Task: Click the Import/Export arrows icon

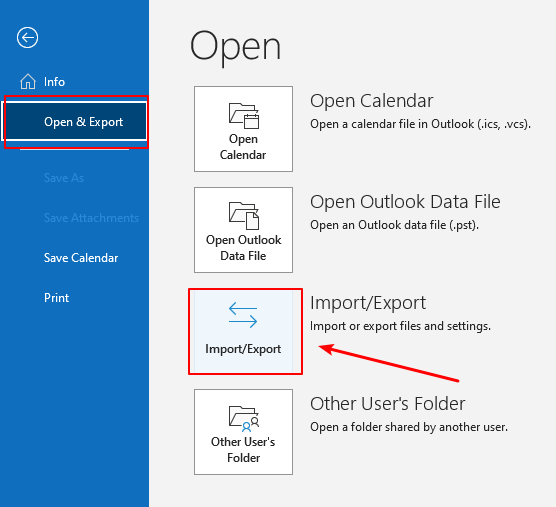Action: (x=243, y=315)
